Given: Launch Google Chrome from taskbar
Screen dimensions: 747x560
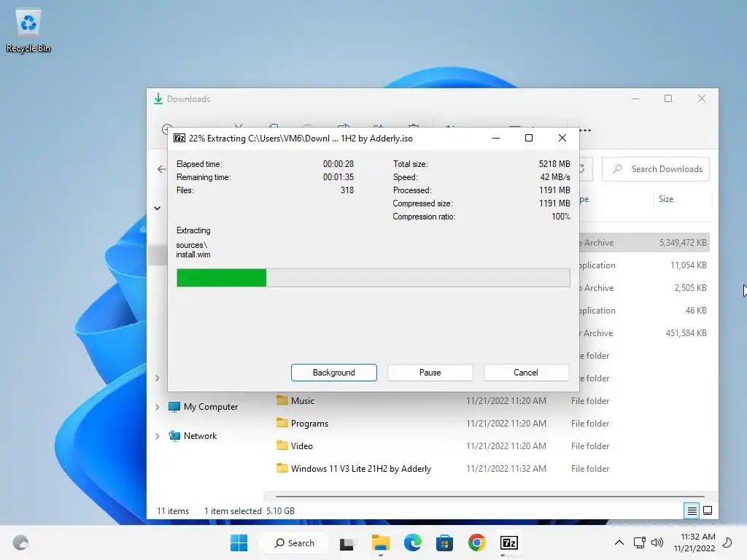Looking at the screenshot, I should [476, 542].
